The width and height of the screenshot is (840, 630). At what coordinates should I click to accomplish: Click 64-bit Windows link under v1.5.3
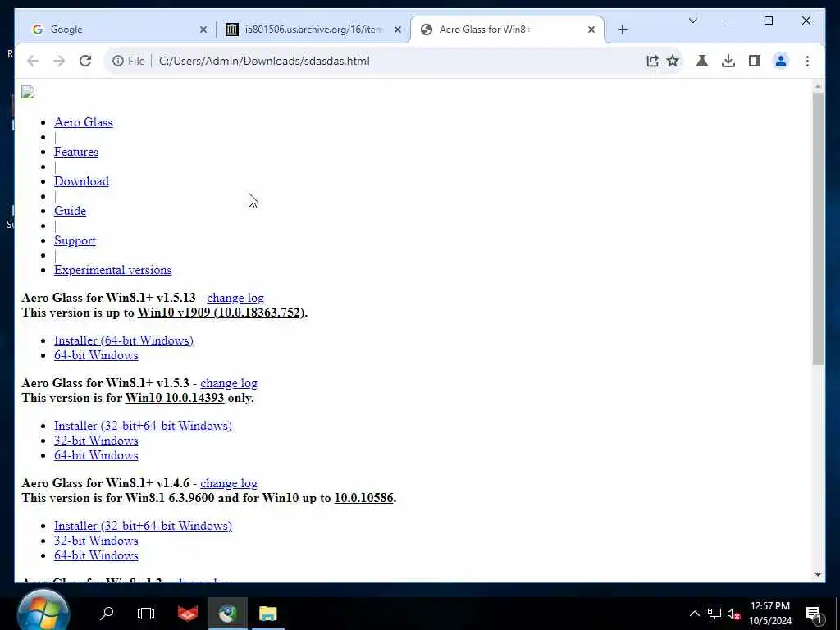point(96,455)
